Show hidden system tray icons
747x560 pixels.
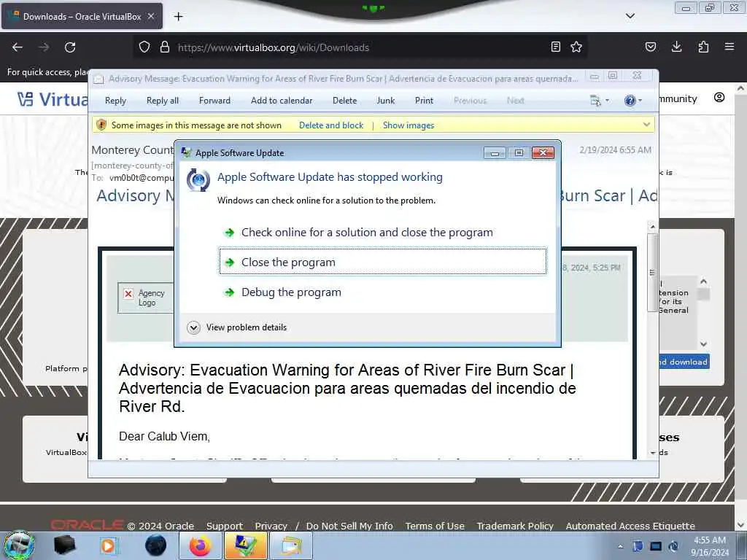(x=620, y=546)
